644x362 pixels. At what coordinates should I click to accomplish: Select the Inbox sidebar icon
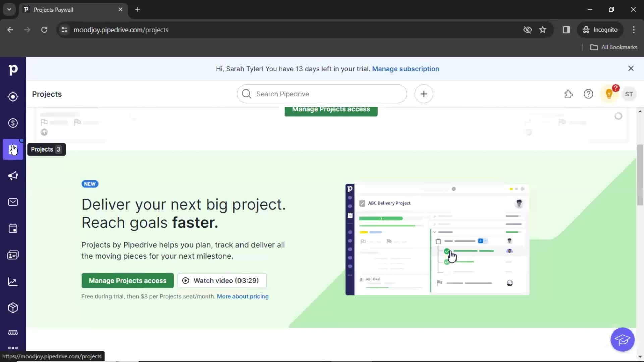(x=13, y=202)
